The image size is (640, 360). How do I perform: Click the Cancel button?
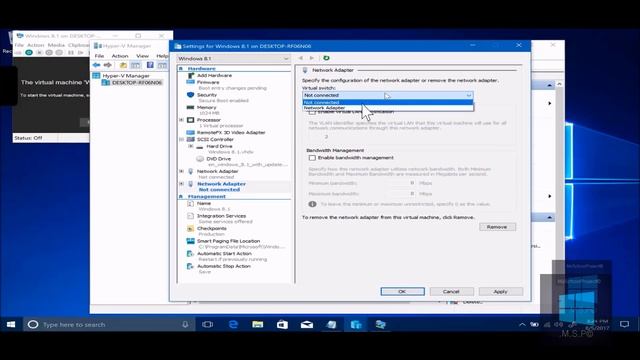451,291
